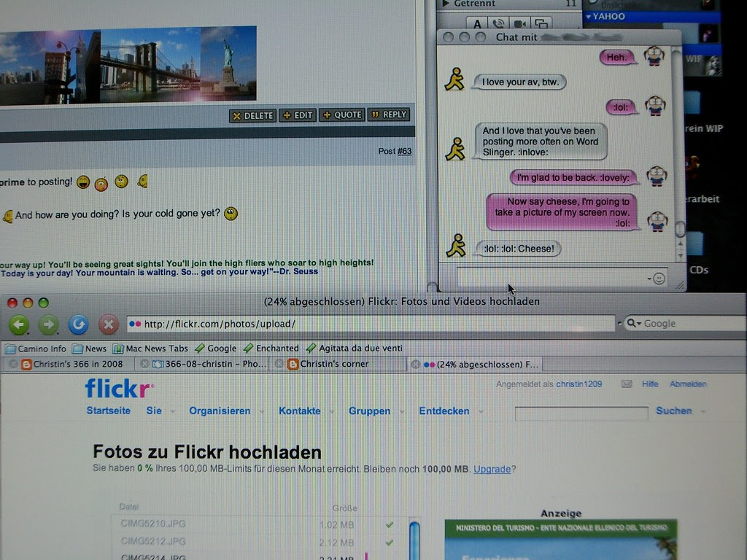Open the Enchanted bookmark
The width and height of the screenshot is (747, 560).
point(271,349)
